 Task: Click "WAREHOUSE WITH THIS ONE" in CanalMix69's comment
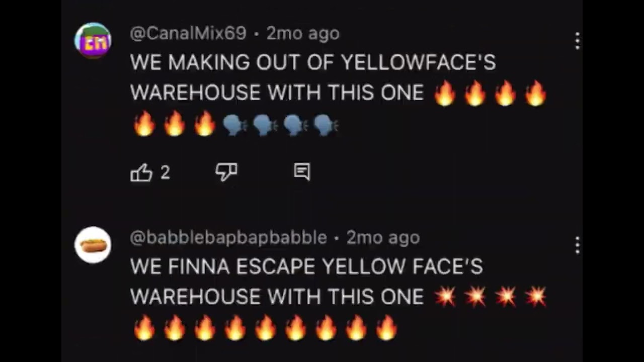coord(277,93)
